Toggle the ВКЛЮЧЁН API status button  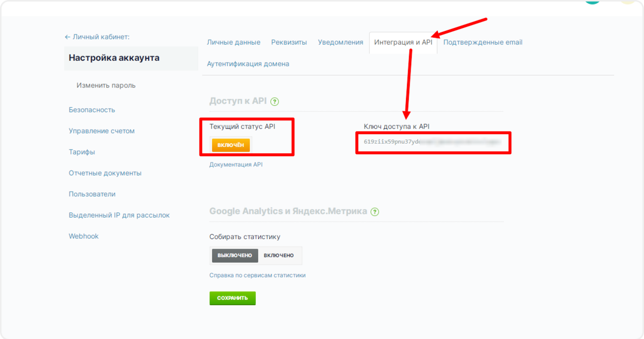231,145
